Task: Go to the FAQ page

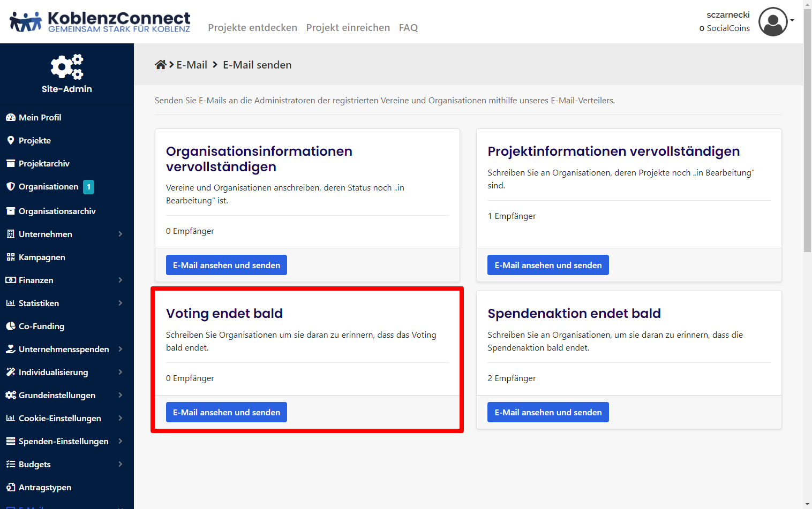Action: [x=408, y=28]
